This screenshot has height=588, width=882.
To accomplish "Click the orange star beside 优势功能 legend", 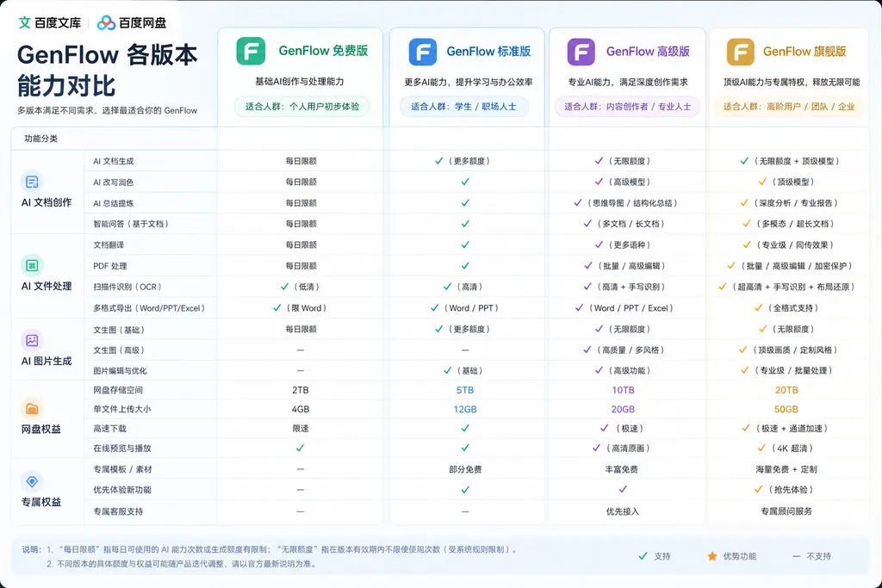I will click(712, 556).
